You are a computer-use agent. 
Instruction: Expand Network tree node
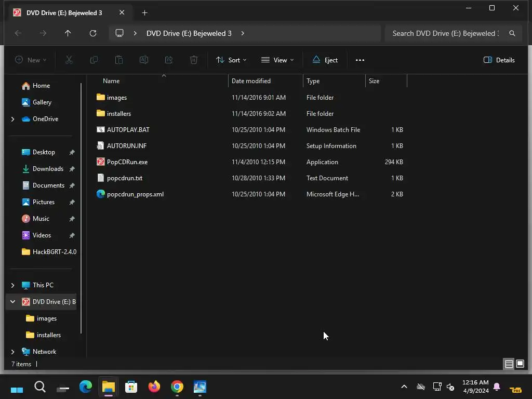13,352
